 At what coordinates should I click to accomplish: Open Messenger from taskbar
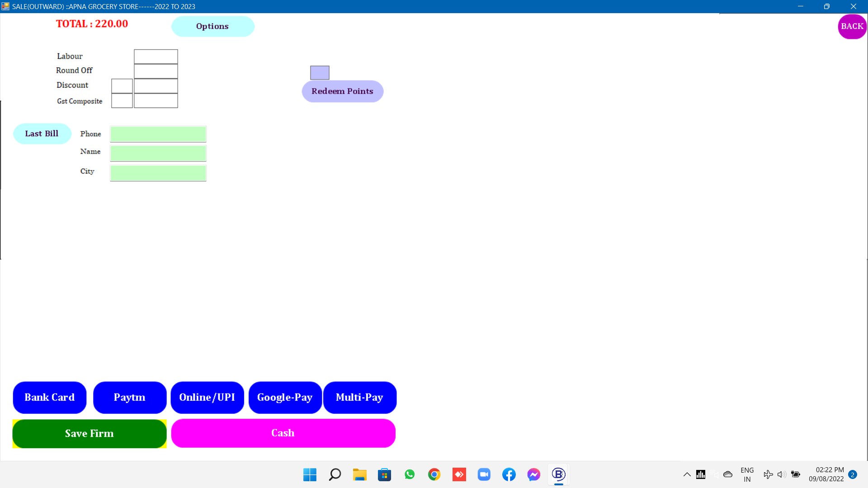(x=534, y=474)
